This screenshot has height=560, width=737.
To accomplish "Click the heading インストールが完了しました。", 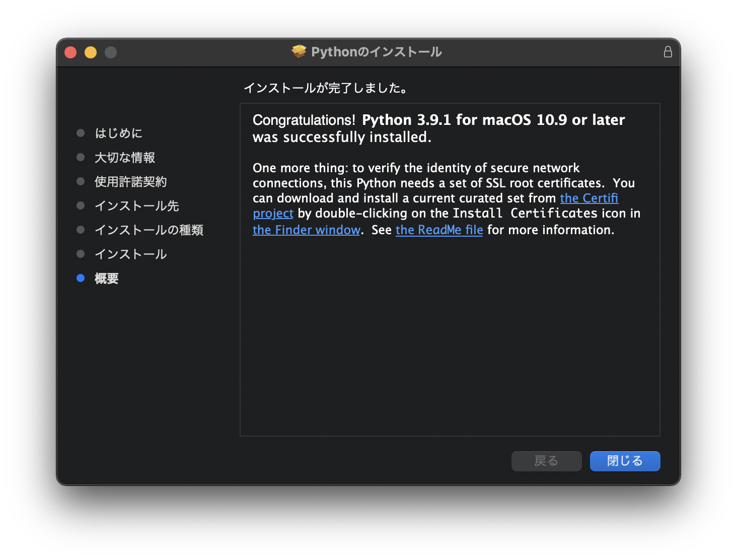I will click(x=327, y=88).
